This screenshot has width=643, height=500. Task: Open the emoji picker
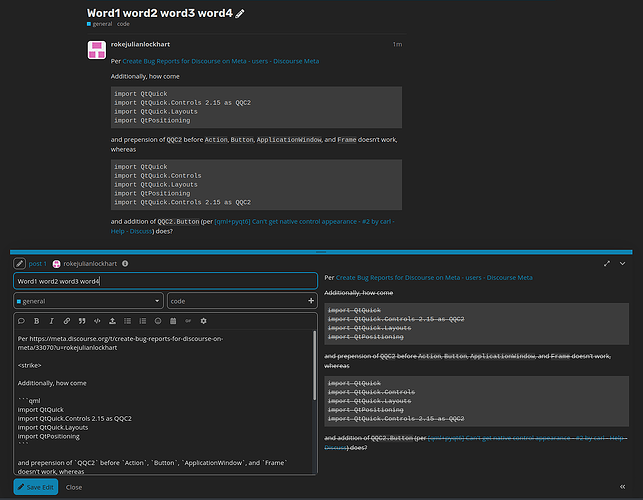pos(158,321)
